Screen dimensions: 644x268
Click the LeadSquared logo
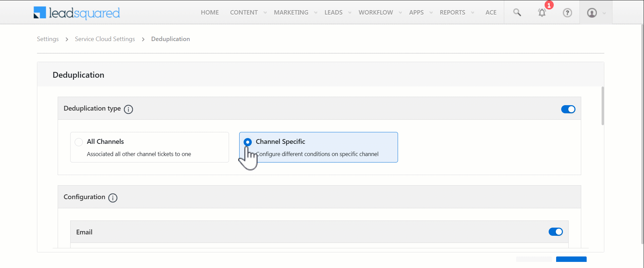pyautogui.click(x=77, y=13)
